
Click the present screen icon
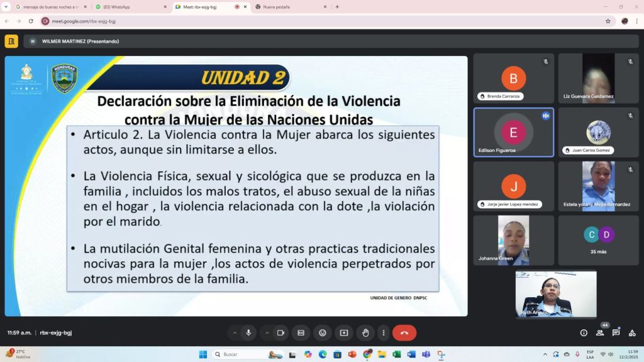click(344, 332)
